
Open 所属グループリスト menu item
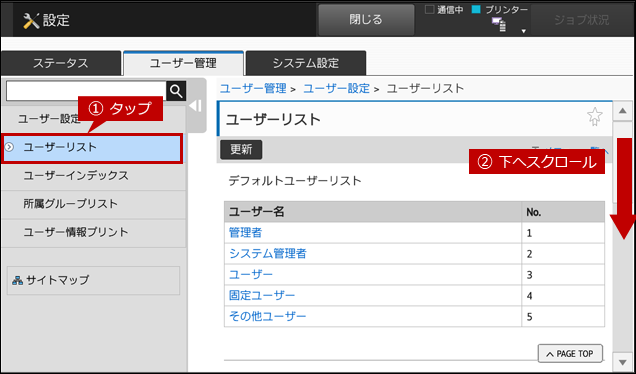point(94,204)
